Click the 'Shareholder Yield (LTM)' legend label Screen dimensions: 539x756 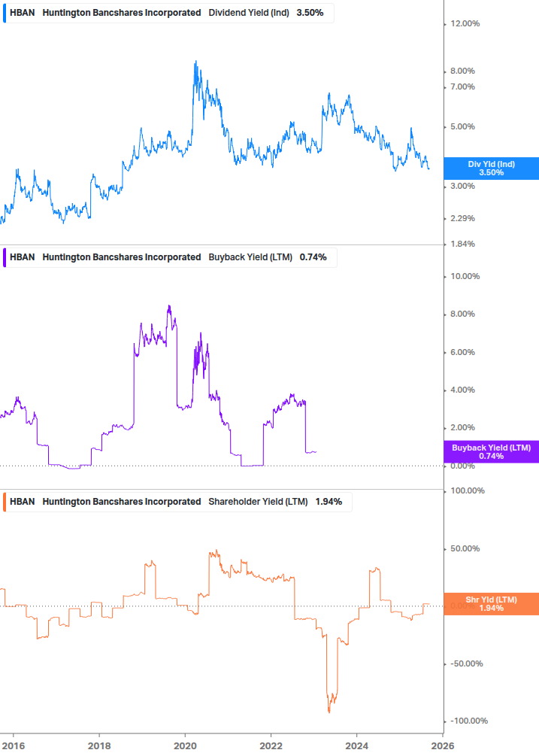point(257,502)
